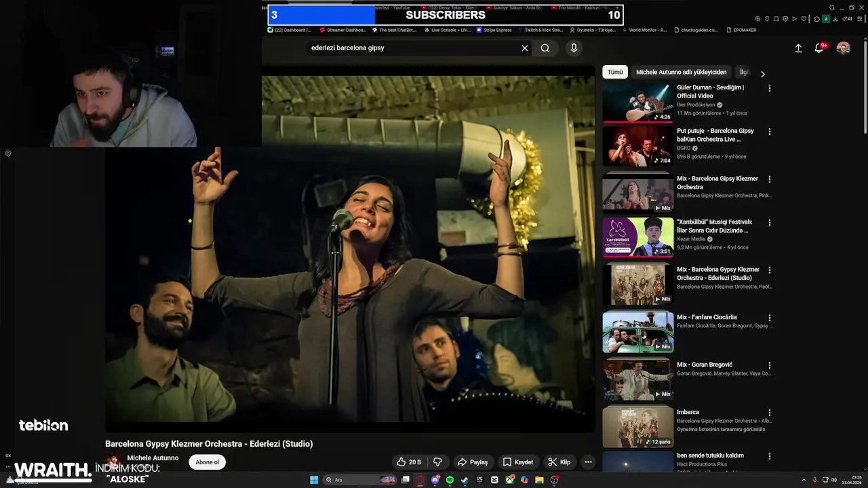Image resolution: width=868 pixels, height=488 pixels.
Task: Open 'Mix - Goran Bregović' title link
Action: pos(705,365)
